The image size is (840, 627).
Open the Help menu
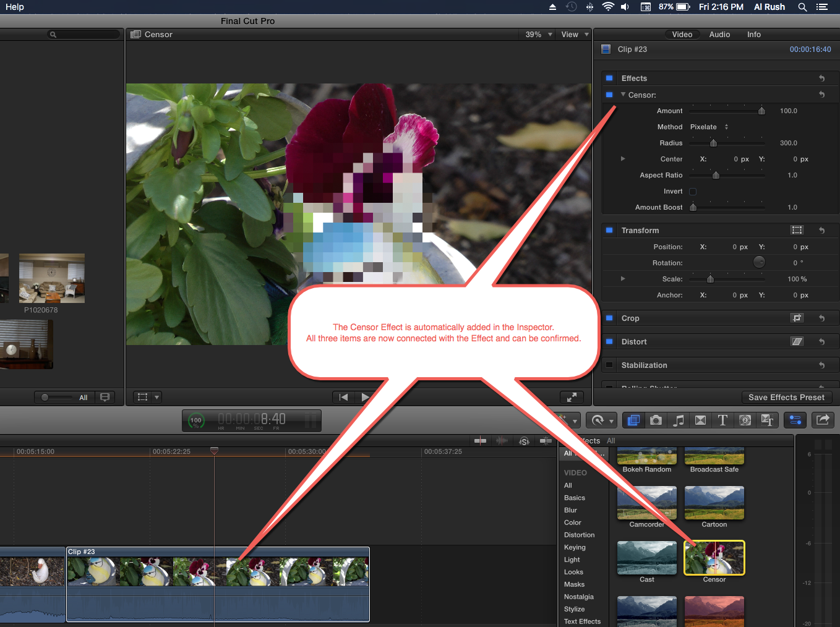(x=15, y=7)
